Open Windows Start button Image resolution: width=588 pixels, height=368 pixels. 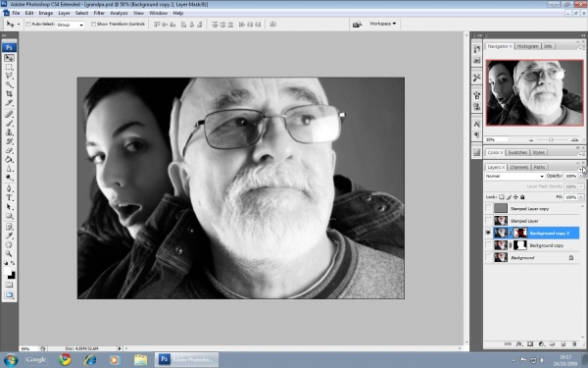(10, 360)
